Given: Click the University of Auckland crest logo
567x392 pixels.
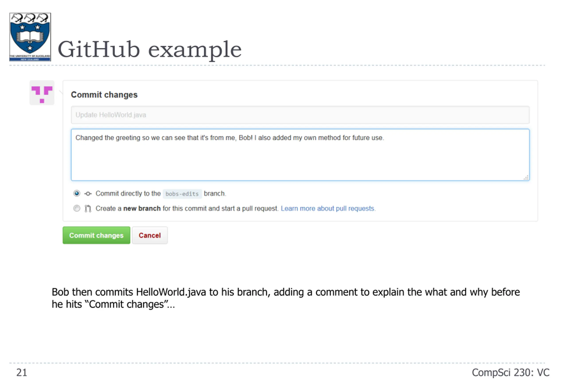Looking at the screenshot, I should click(30, 37).
